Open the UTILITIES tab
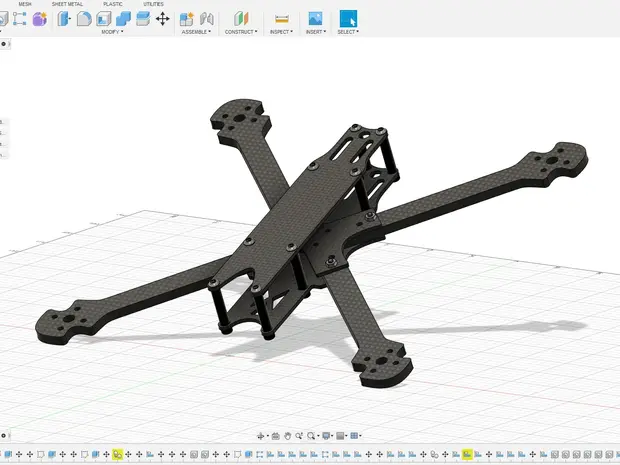This screenshot has width=620, height=465. click(x=153, y=4)
